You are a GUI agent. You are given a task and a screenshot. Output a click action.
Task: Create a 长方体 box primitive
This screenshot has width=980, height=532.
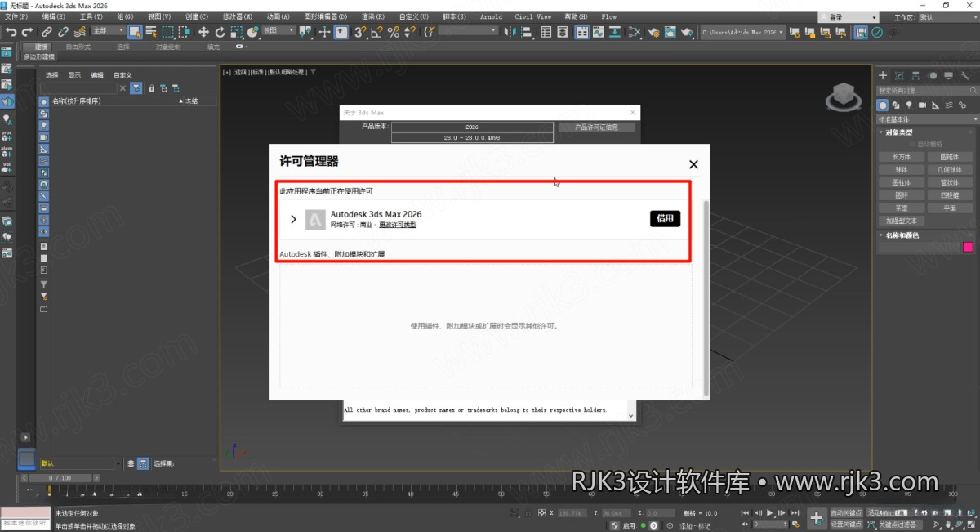tap(902, 157)
